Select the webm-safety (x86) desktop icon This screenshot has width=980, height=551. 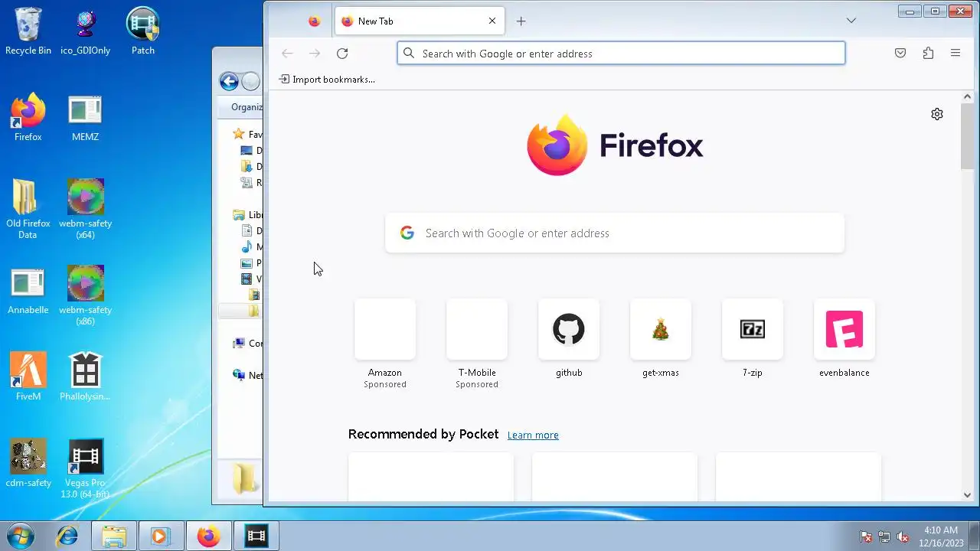tap(85, 295)
